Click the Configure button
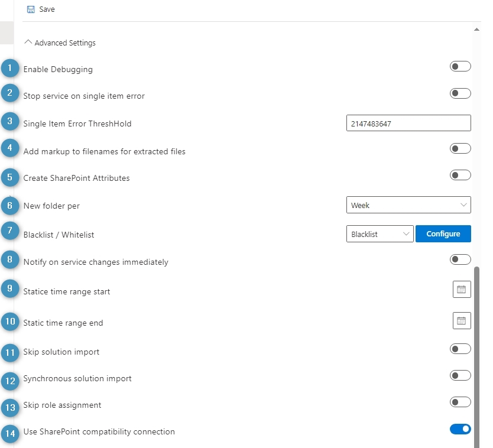The image size is (493, 448). point(443,233)
